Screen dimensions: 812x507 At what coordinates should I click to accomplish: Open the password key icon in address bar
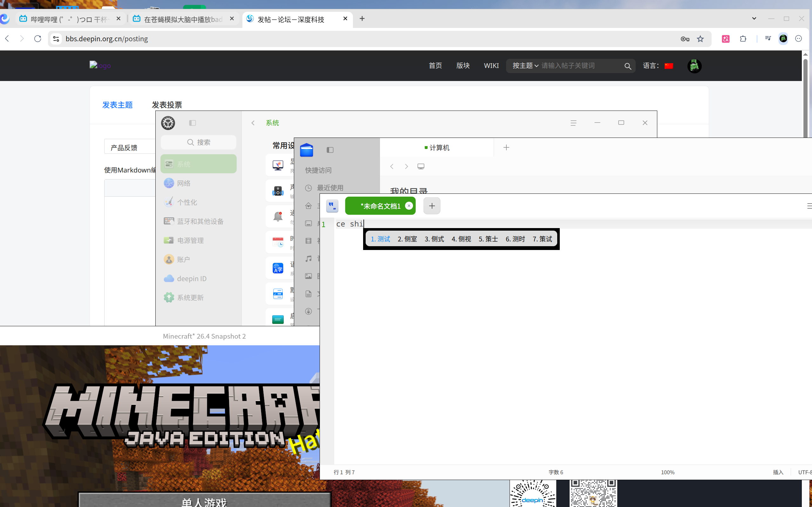685,39
